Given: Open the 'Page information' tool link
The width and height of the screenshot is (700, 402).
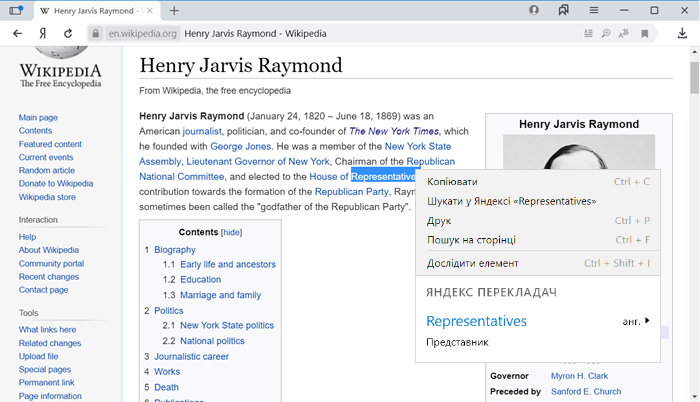Looking at the screenshot, I should tap(50, 396).
